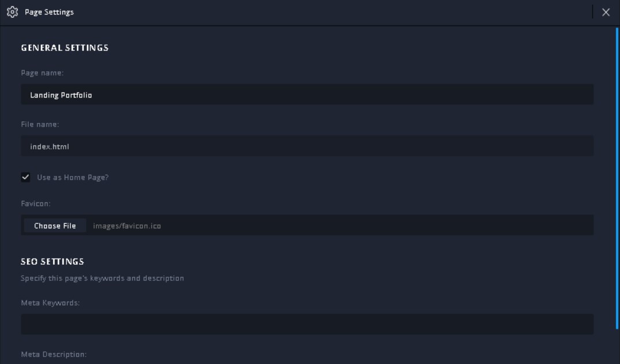Click the 'File name:' field label
Viewport: 620px width, 364px height.
coord(40,125)
